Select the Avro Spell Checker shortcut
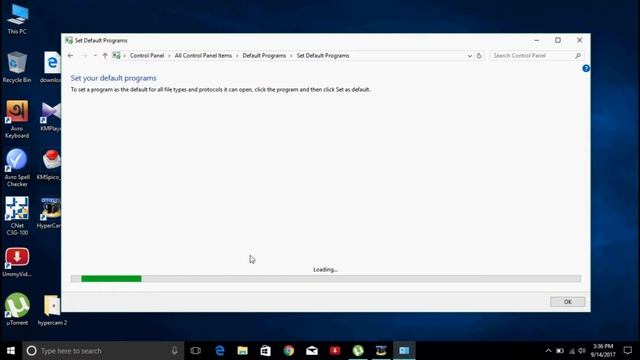The height and width of the screenshot is (360, 640). pyautogui.click(x=17, y=168)
